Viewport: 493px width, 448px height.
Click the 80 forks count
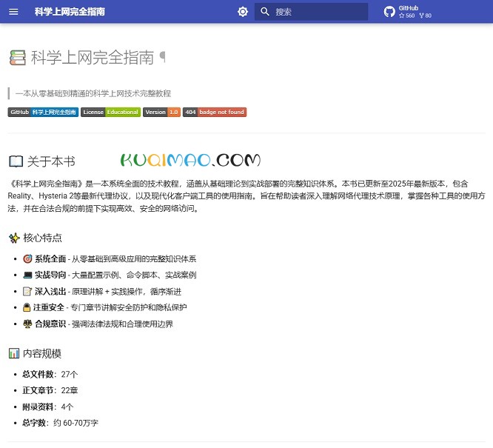[x=426, y=16]
